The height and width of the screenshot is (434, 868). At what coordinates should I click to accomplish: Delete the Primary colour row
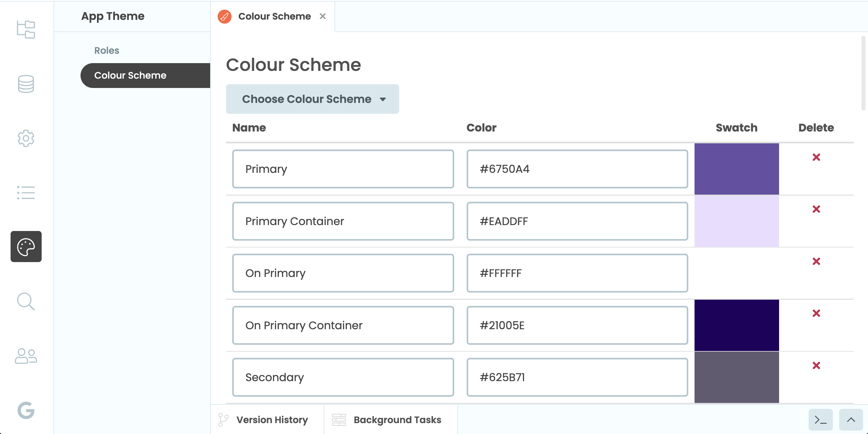[816, 157]
